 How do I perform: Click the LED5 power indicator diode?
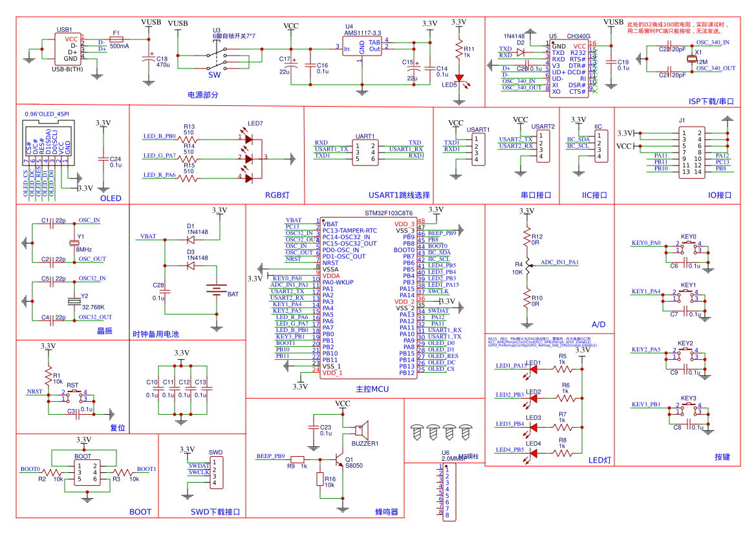pyautogui.click(x=459, y=78)
